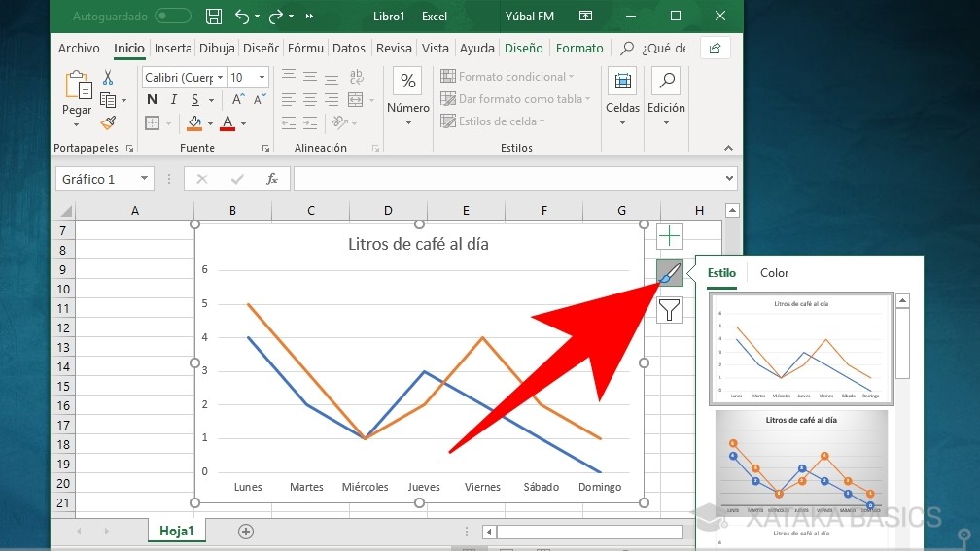Open the ribbon display options icon
This screenshot has width=980, height=551.
click(x=585, y=17)
